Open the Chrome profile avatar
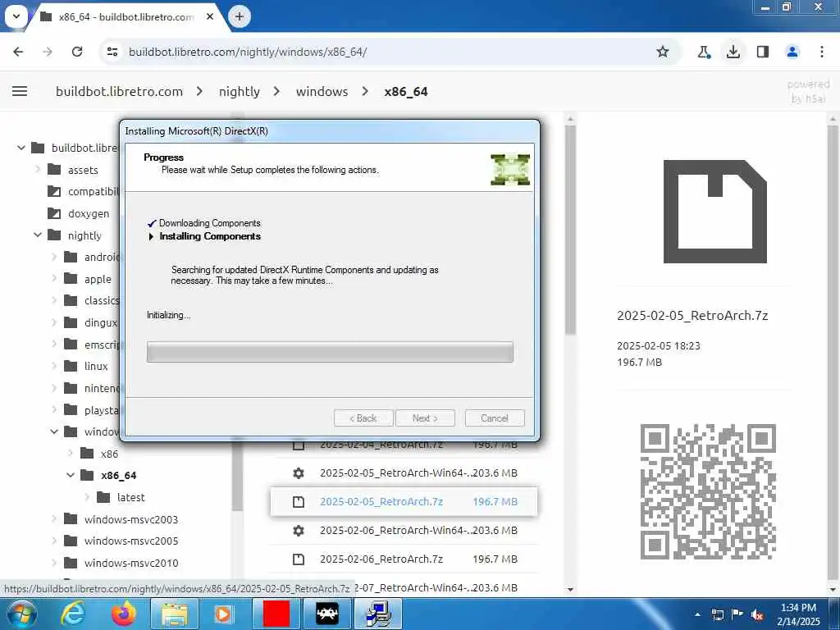840x630 pixels. coord(792,52)
